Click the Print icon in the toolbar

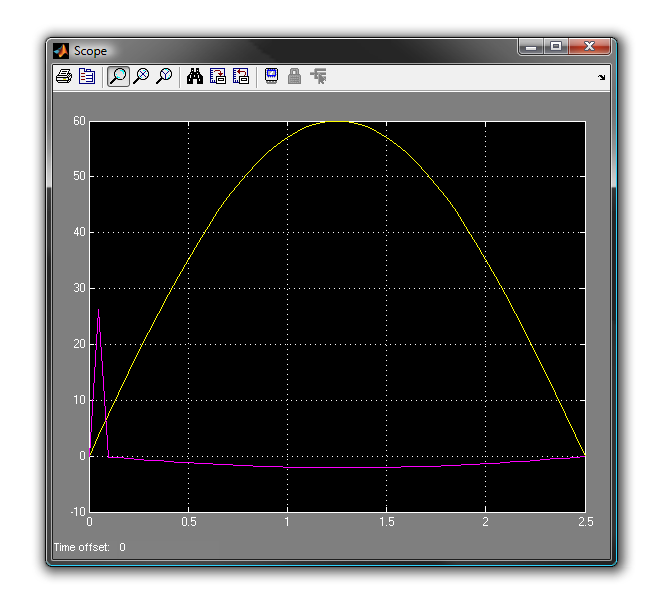[63, 76]
